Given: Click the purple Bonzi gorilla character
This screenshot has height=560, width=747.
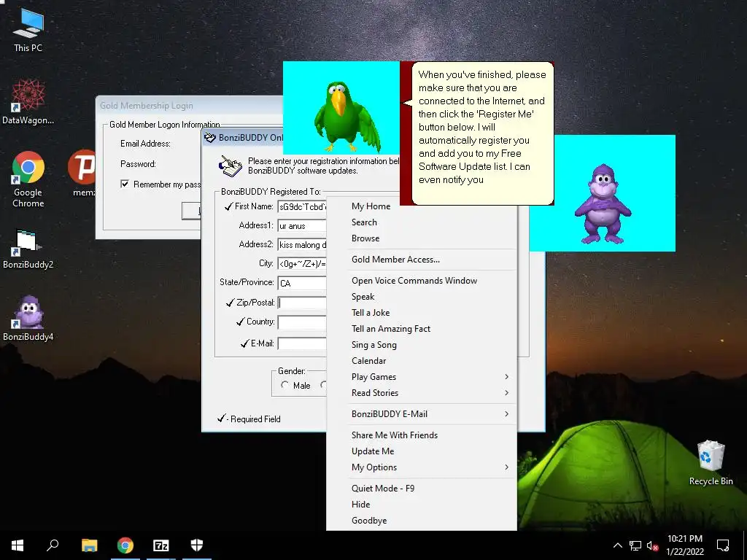Looking at the screenshot, I should tap(603, 203).
